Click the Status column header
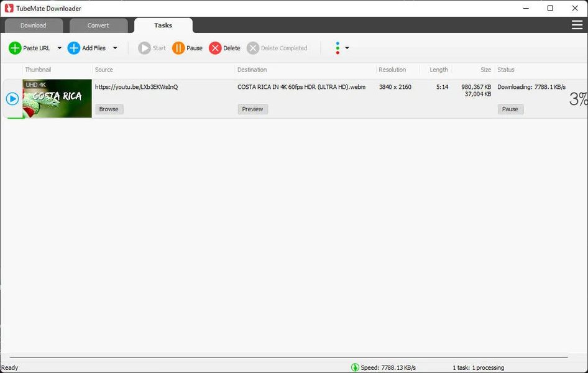Viewport: 588px width, 373px height. 506,70
